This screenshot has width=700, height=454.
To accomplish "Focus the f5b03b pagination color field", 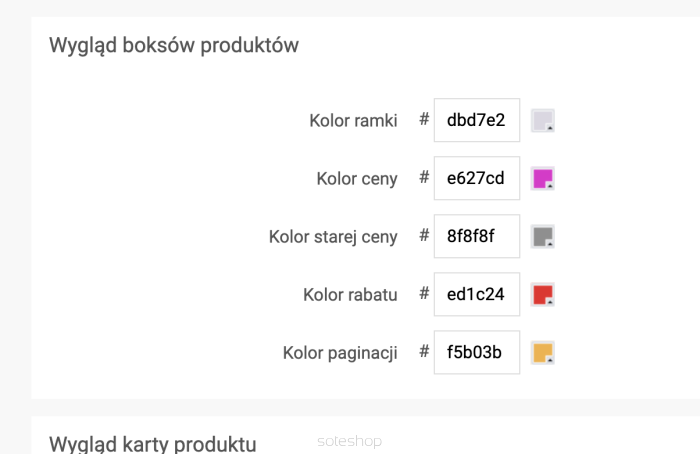I will (x=477, y=352).
